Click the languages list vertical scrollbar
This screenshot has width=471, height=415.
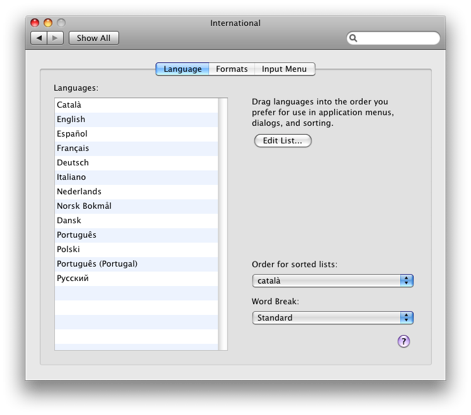(223, 224)
